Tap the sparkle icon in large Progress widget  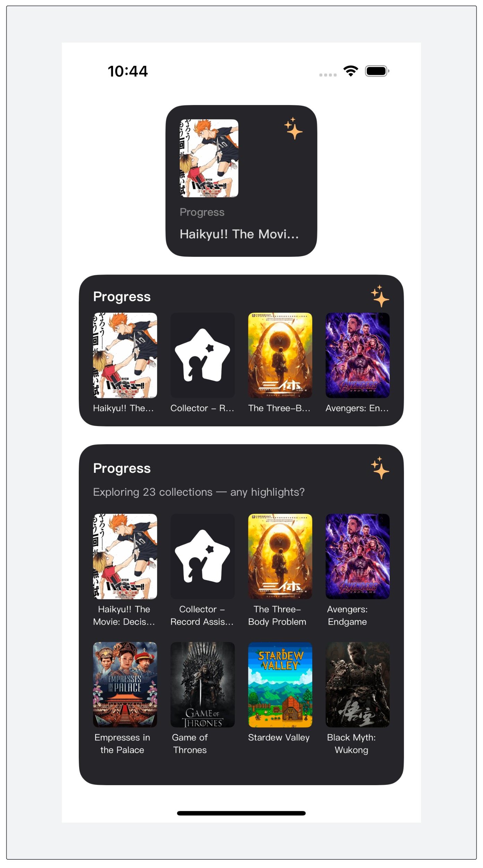point(380,468)
